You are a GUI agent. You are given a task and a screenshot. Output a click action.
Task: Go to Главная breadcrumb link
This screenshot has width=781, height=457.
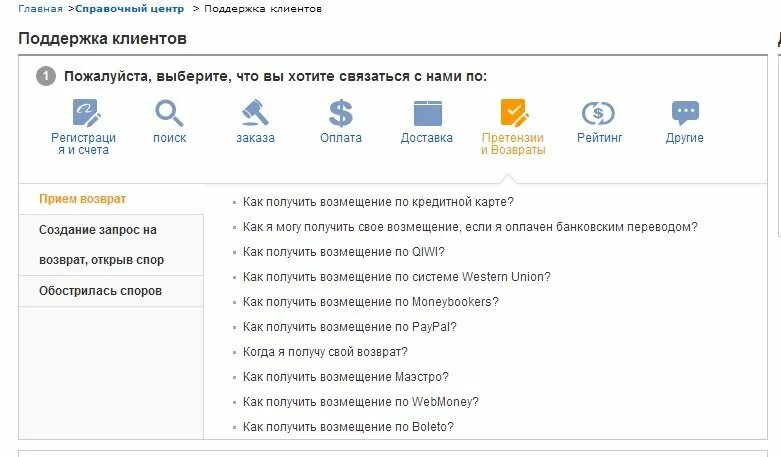point(40,8)
